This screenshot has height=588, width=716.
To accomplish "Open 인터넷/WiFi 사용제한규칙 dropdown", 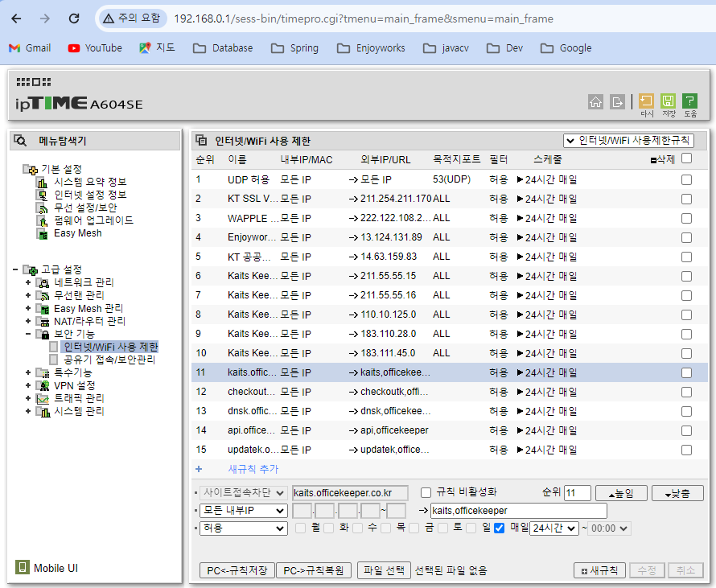I will (629, 141).
